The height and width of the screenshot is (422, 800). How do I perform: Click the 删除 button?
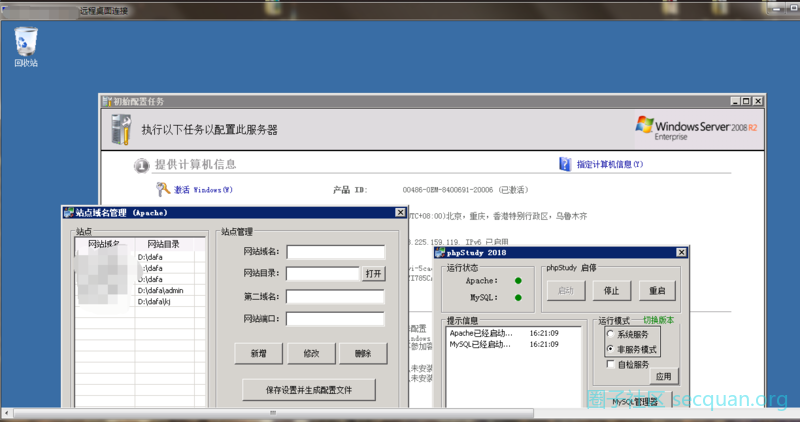363,353
